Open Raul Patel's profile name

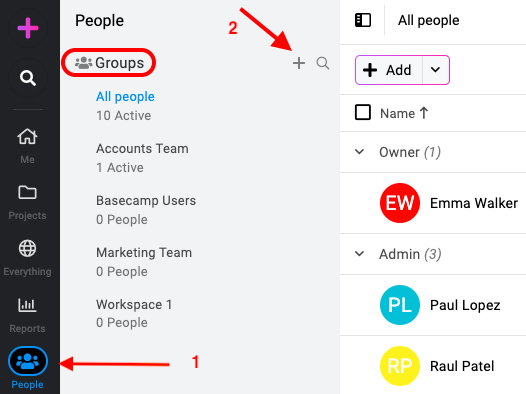[x=462, y=366]
